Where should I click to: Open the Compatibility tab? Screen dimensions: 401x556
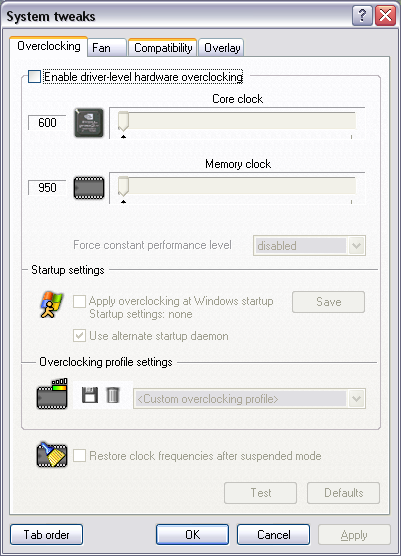tap(162, 48)
